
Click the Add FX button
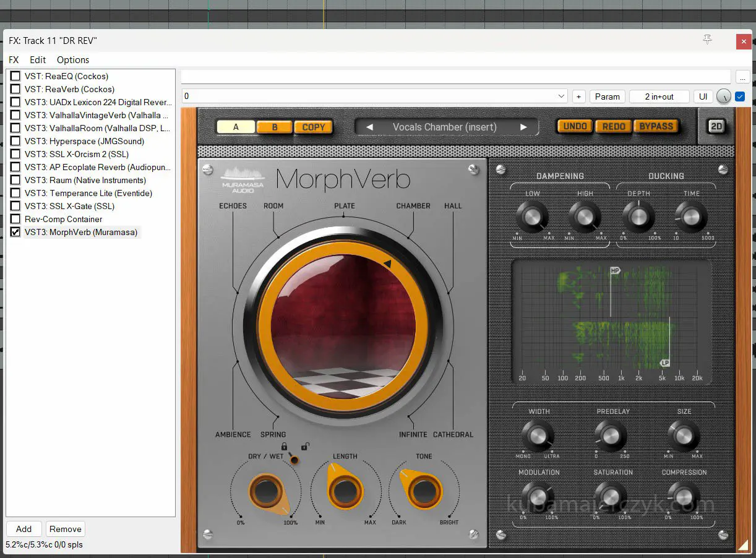[24, 529]
